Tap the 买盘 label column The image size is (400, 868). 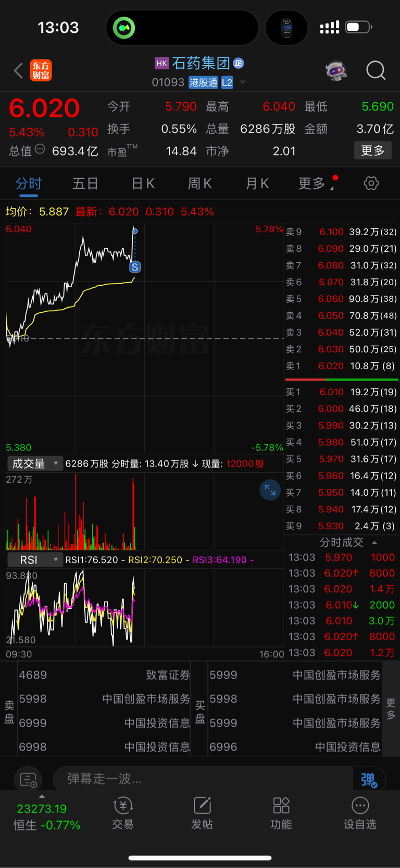200,713
